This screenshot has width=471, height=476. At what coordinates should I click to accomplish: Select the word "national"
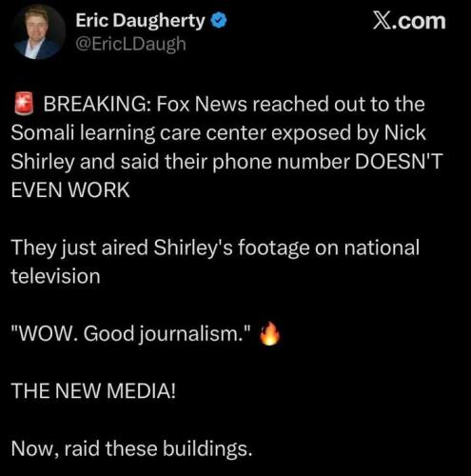click(x=382, y=248)
